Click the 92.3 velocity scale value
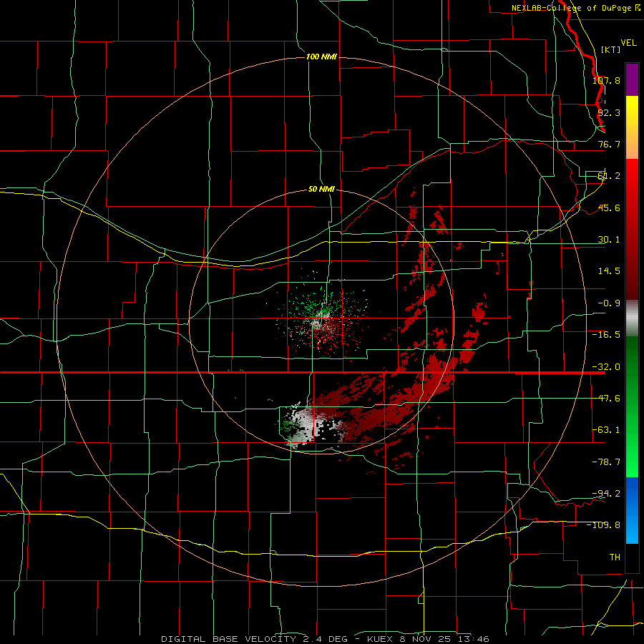 click(609, 112)
